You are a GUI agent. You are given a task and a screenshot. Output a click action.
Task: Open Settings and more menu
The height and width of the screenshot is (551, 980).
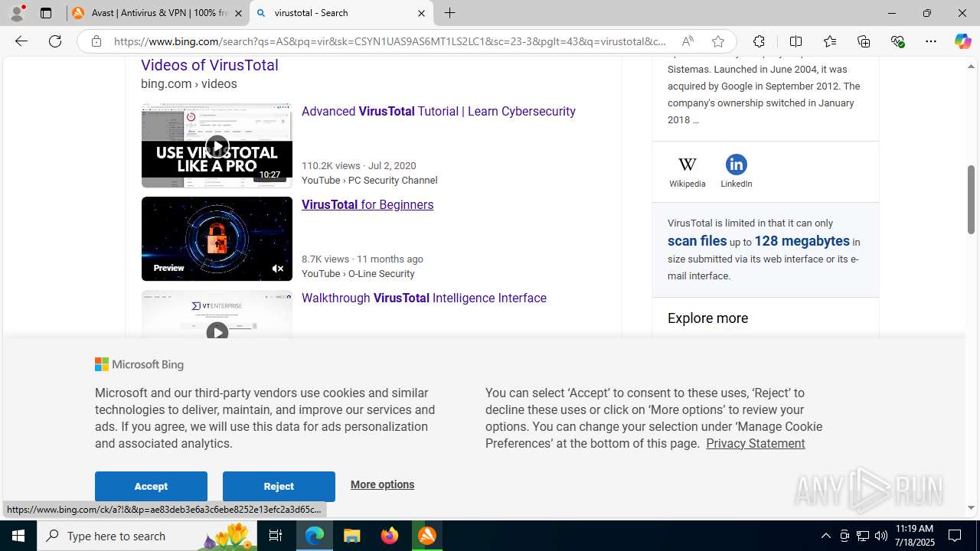(x=931, y=41)
